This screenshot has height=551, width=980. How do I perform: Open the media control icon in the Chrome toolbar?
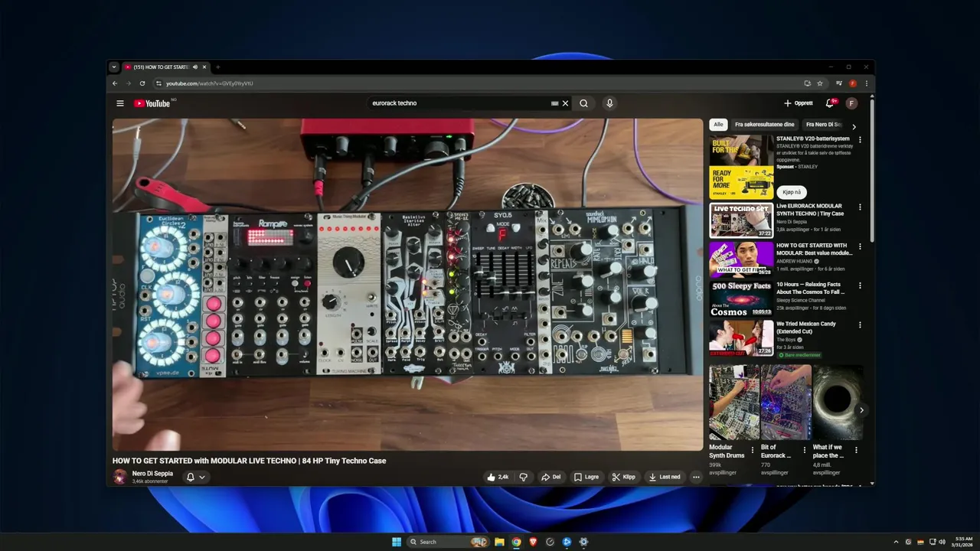pyautogui.click(x=839, y=83)
